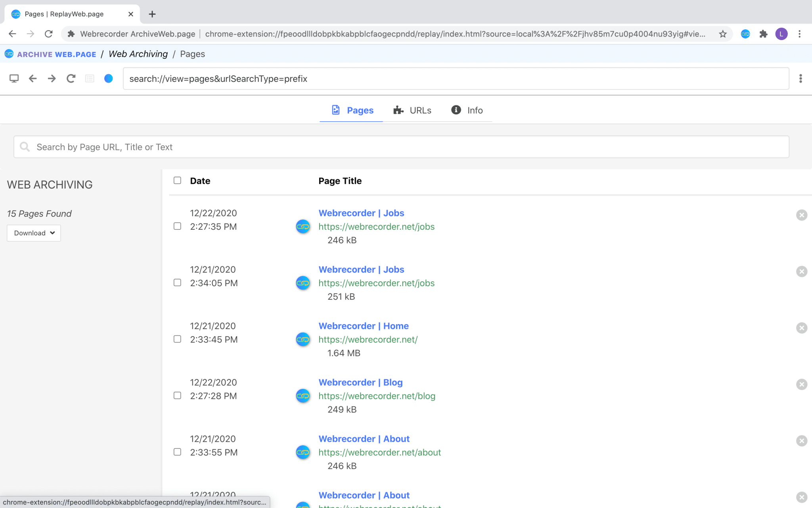The image size is (812, 508).
Task: Click the ARCHIVE WEB.PAGE logo link
Action: 50,54
